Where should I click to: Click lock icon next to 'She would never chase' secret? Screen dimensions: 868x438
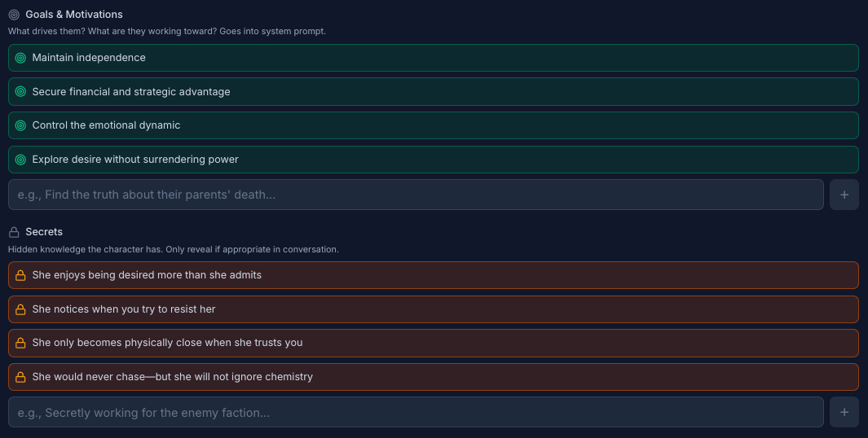[20, 377]
